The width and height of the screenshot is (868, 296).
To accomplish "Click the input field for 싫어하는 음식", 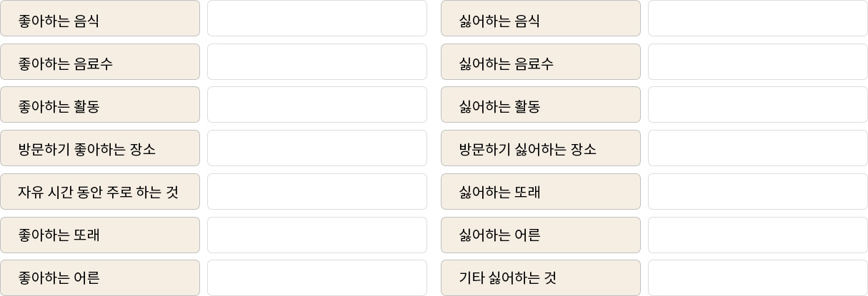I will click(x=758, y=18).
